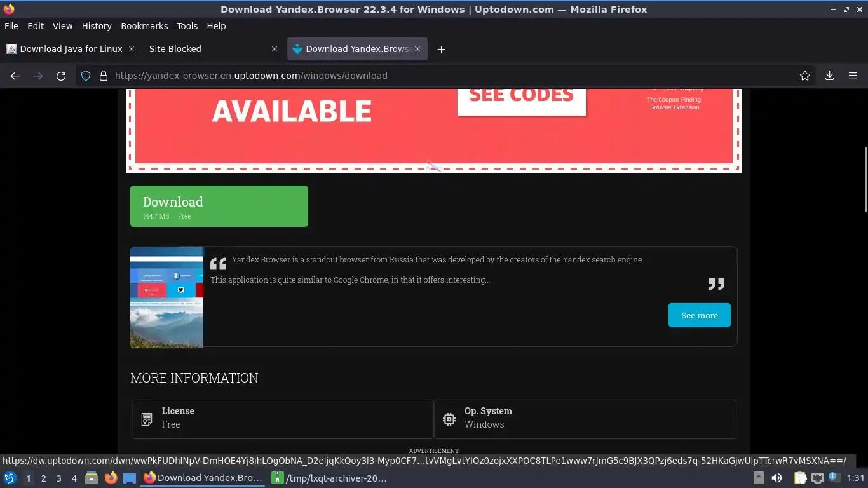Bookmark this page with the star
The width and height of the screenshot is (868, 488).
[x=805, y=76]
